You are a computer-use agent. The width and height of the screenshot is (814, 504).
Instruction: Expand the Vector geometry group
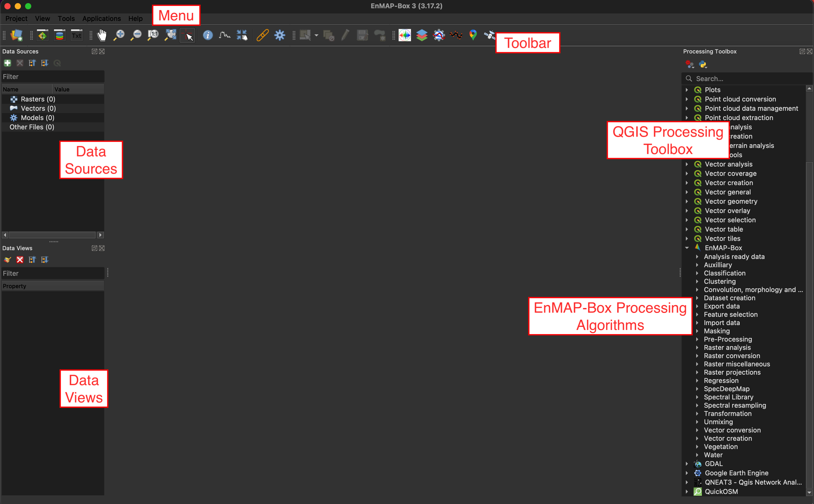coord(687,201)
